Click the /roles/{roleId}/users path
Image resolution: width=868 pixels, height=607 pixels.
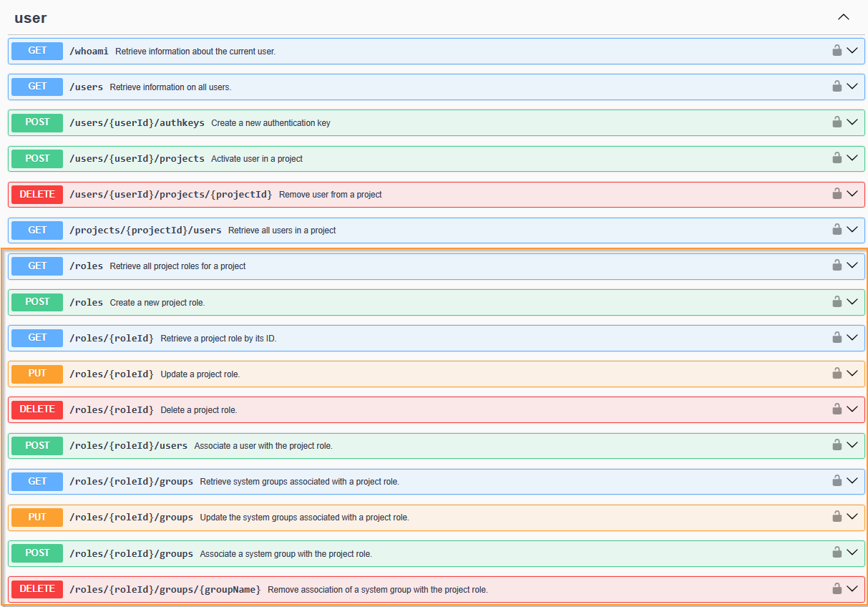pos(128,445)
